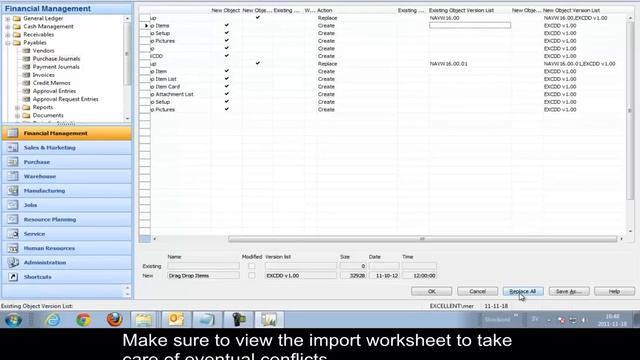Click the Payment Journals item icon
Image resolution: width=640 pixels, height=360 pixels.
(x=27, y=67)
